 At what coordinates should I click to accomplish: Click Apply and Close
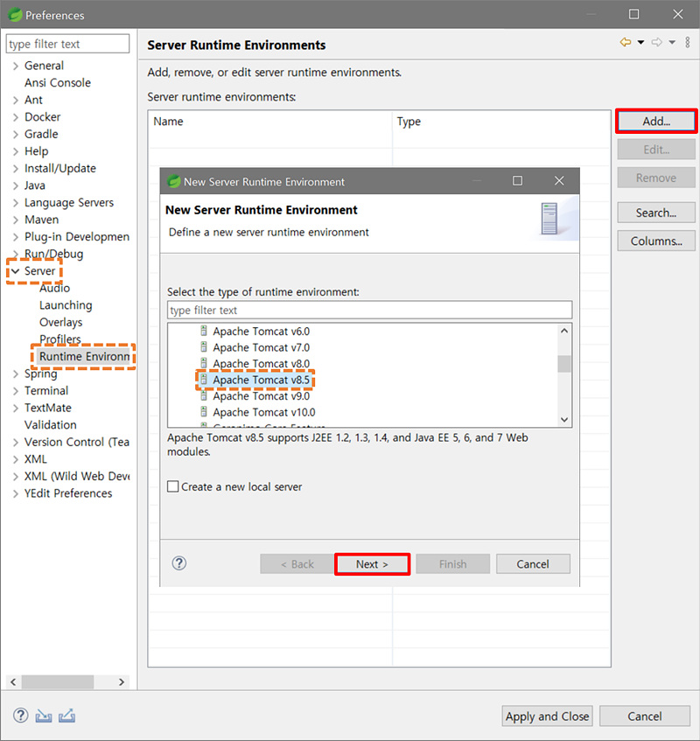(x=547, y=716)
